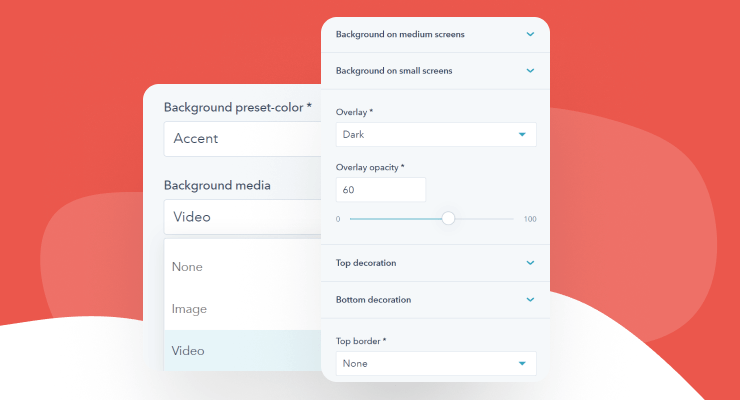Click the chevron beside Background on small screens
The height and width of the screenshot is (400, 740).
(530, 71)
